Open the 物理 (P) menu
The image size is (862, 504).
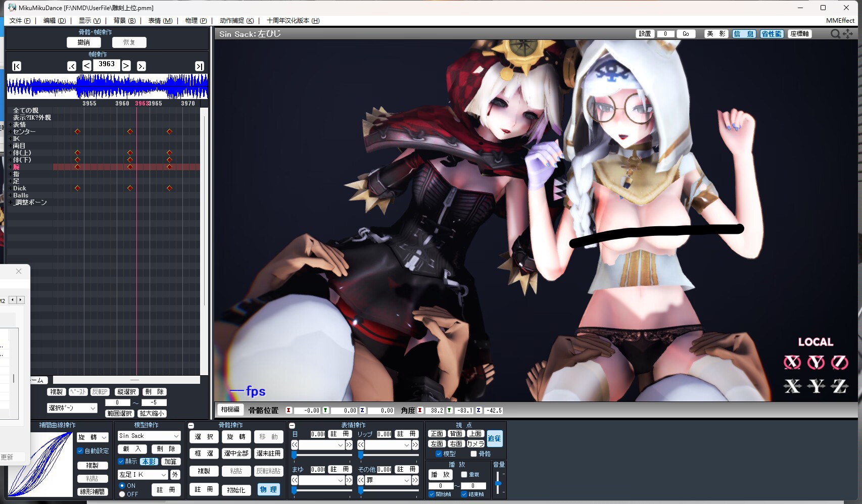[196, 21]
